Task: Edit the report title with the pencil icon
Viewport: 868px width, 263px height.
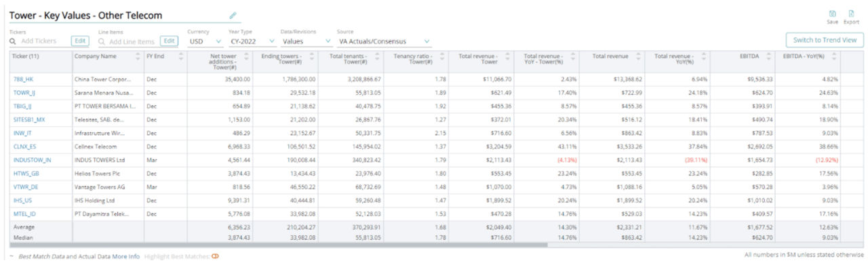Action: [x=233, y=15]
